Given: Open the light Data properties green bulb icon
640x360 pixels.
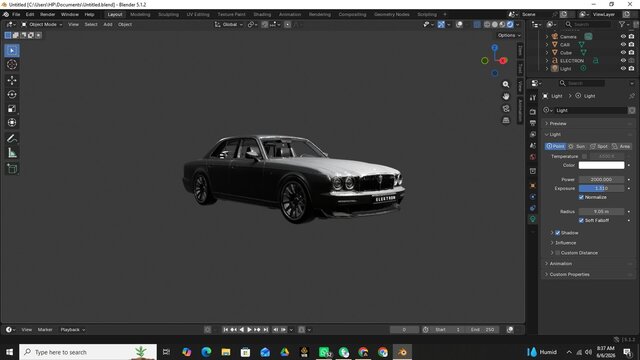Looking at the screenshot, I should tap(533, 219).
